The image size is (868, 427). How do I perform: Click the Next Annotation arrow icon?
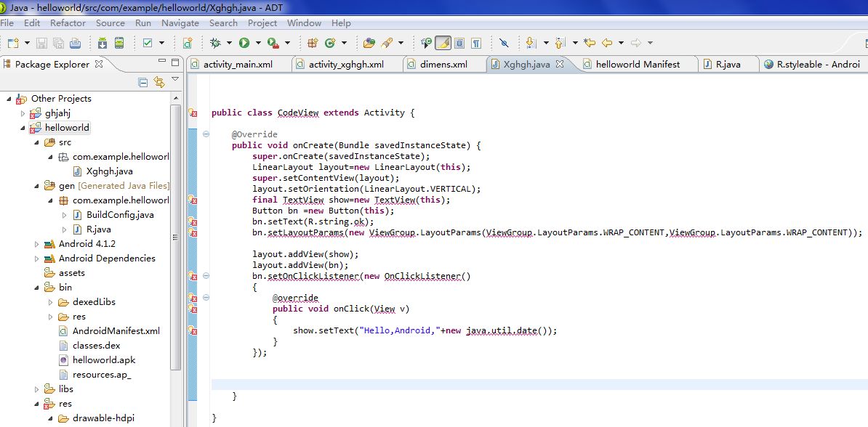tap(531, 43)
